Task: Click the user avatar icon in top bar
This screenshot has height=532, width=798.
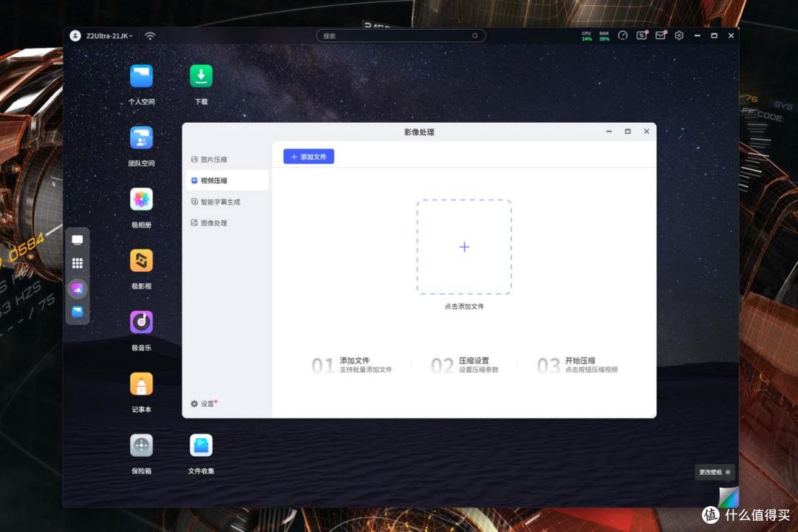Action: click(75, 35)
